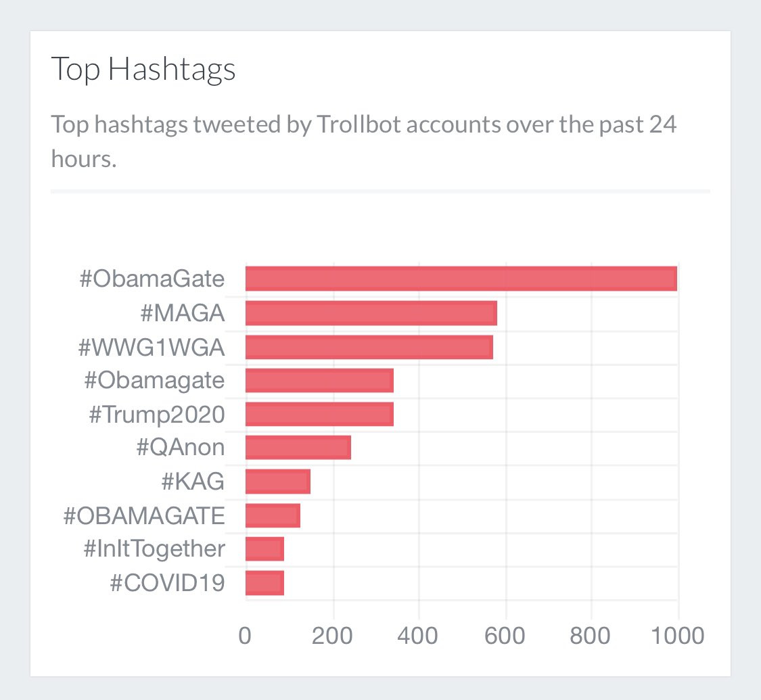Image resolution: width=761 pixels, height=700 pixels.
Task: Select the red #Trump2020 bar
Action: click(319, 414)
